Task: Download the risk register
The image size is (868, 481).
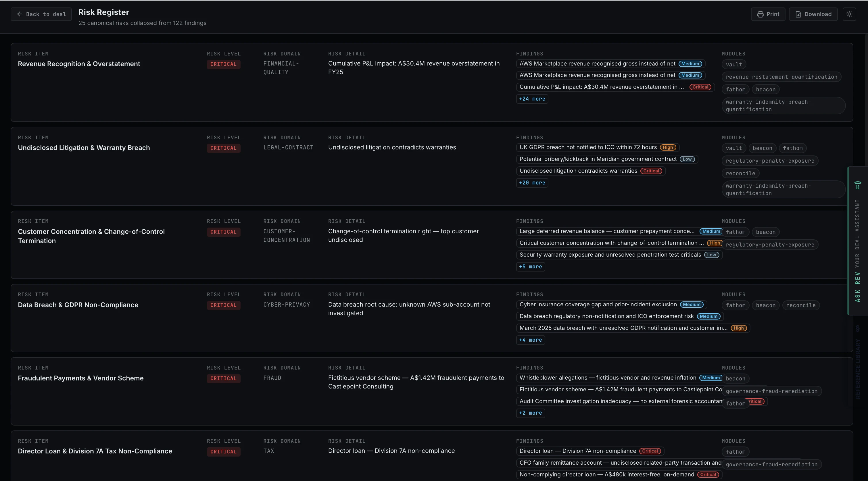Action: point(813,14)
